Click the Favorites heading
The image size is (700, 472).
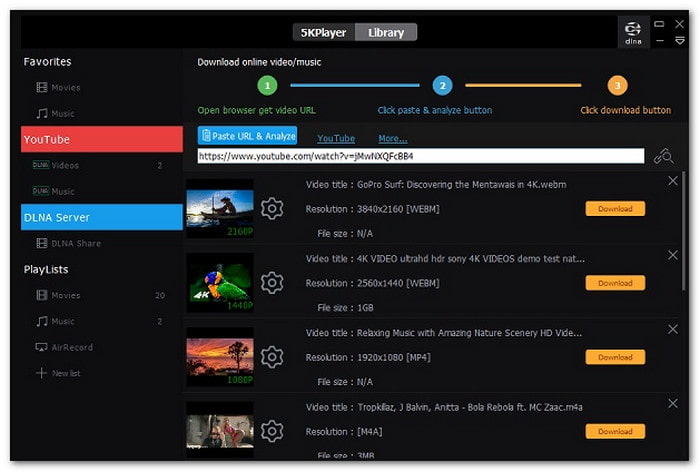coord(47,62)
